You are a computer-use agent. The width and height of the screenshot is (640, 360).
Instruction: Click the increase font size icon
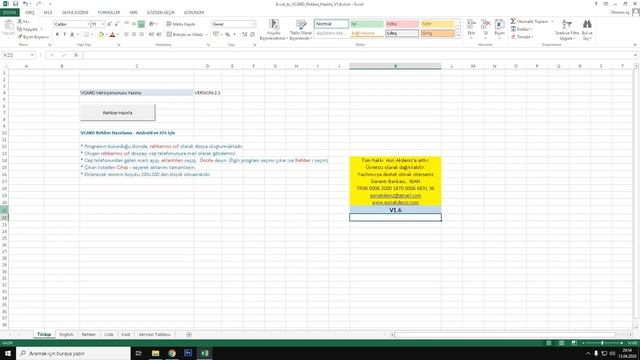coord(109,24)
